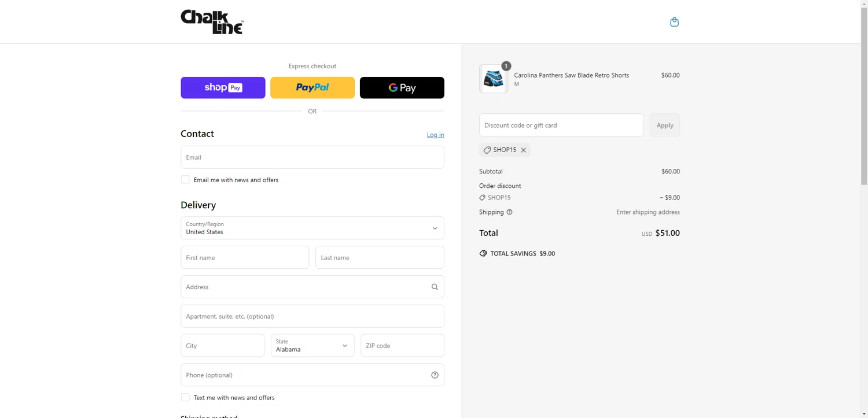868x418 pixels.
Task: Check Text me with news and offers
Action: pyautogui.click(x=185, y=398)
